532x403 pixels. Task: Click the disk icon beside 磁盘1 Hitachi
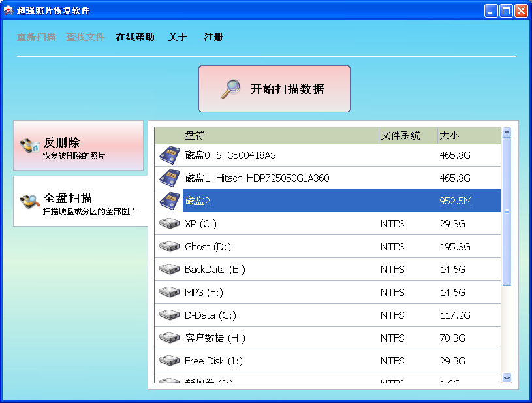(x=170, y=178)
